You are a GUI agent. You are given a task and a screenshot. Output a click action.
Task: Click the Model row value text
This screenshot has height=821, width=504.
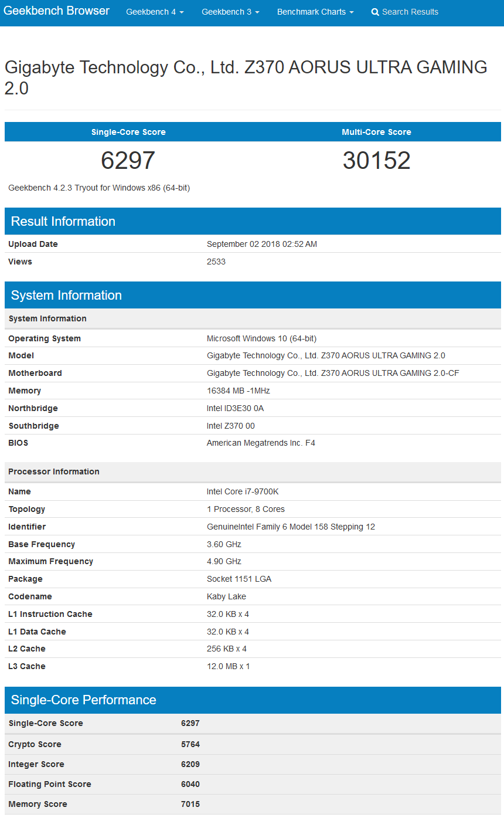(x=326, y=355)
